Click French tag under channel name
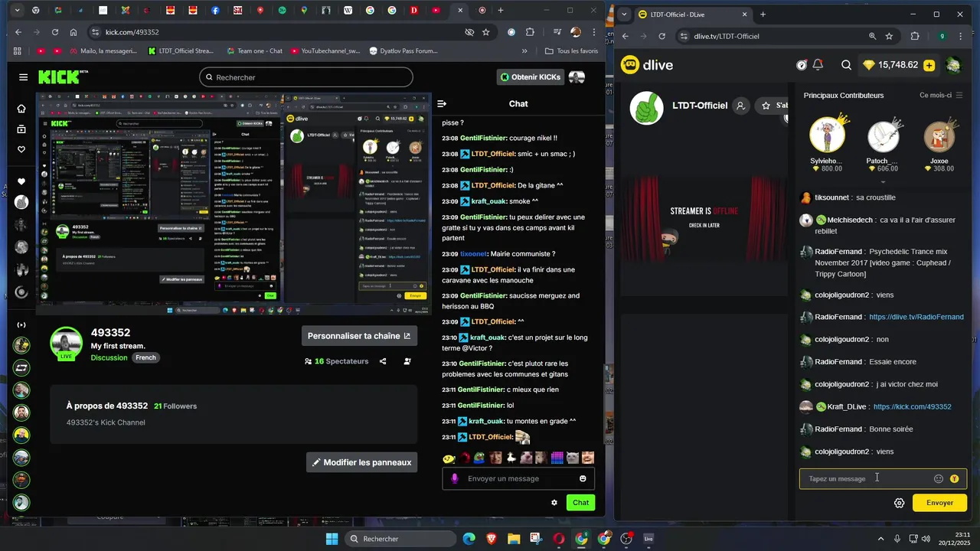Image resolution: width=980 pixels, height=551 pixels. (x=145, y=358)
